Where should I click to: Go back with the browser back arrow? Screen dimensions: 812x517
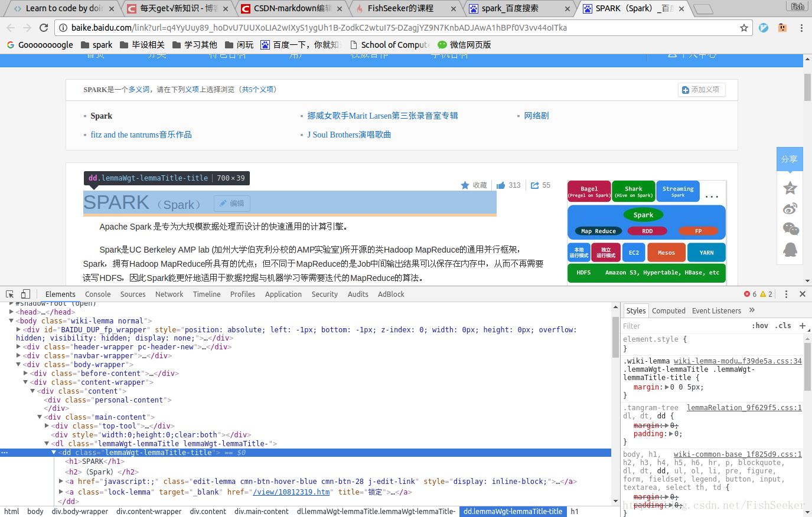11,28
